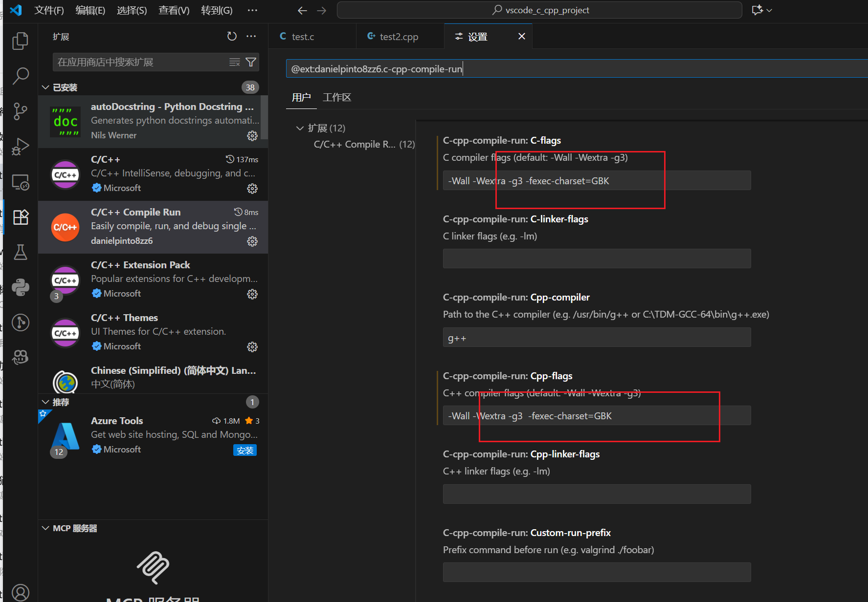Collapse the MCP 服务器 section
This screenshot has height=602, width=868.
(45, 528)
